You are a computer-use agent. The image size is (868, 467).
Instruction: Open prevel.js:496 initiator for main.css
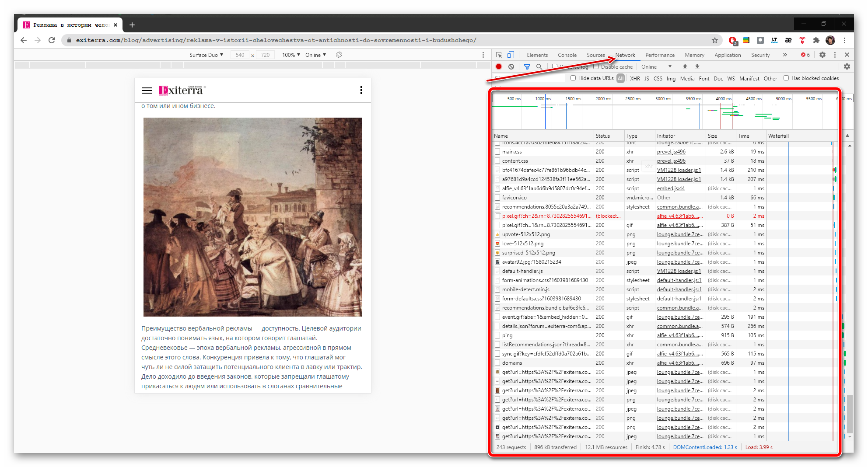[671, 152]
